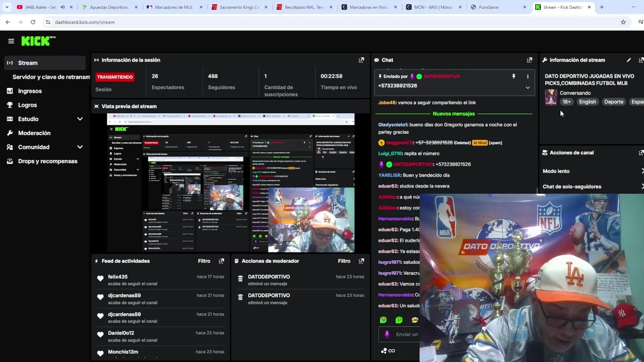The height and width of the screenshot is (362, 644).
Task: Open pinned message three-dot options
Action: (x=528, y=76)
